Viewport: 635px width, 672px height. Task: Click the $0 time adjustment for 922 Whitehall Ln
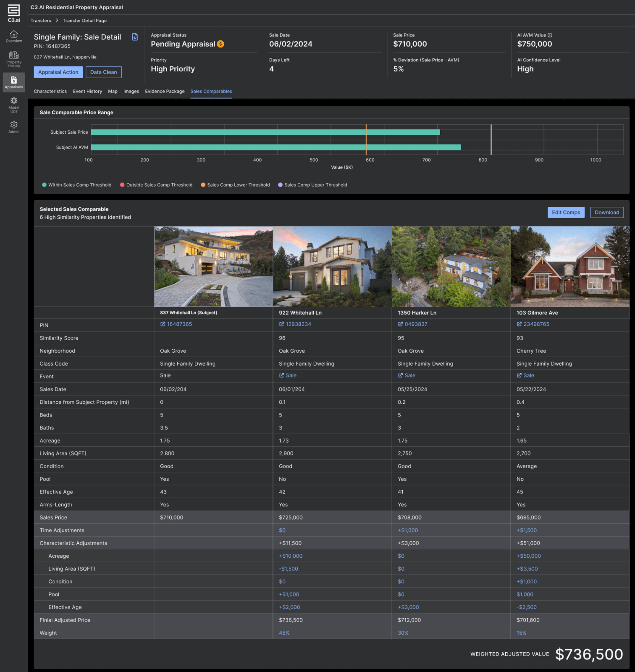pyautogui.click(x=282, y=531)
